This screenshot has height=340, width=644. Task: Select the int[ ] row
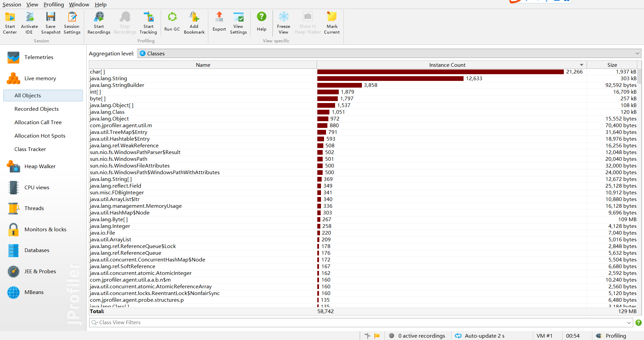click(363, 92)
